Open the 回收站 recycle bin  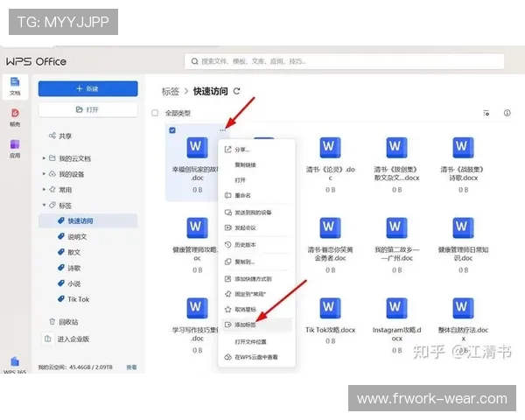pyautogui.click(x=64, y=322)
